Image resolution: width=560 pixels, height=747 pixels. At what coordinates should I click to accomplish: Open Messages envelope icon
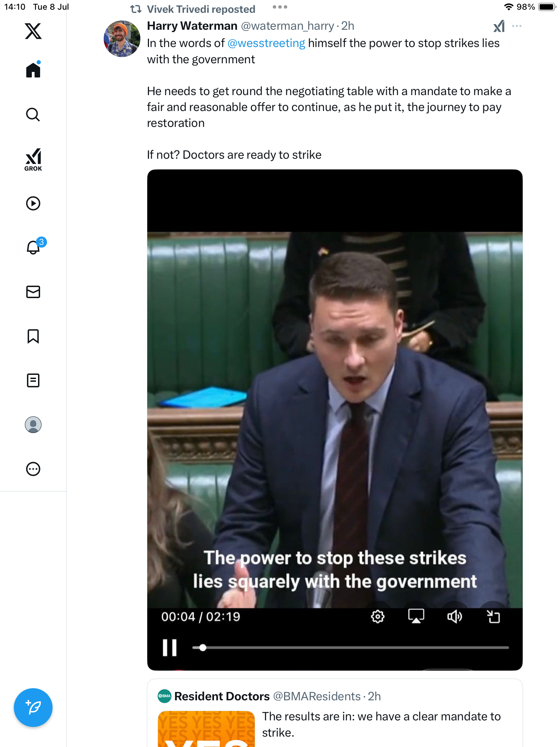coord(33,292)
